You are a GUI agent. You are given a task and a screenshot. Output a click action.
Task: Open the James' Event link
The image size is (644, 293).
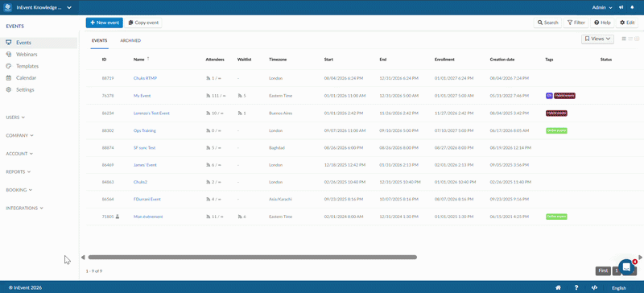pyautogui.click(x=145, y=165)
